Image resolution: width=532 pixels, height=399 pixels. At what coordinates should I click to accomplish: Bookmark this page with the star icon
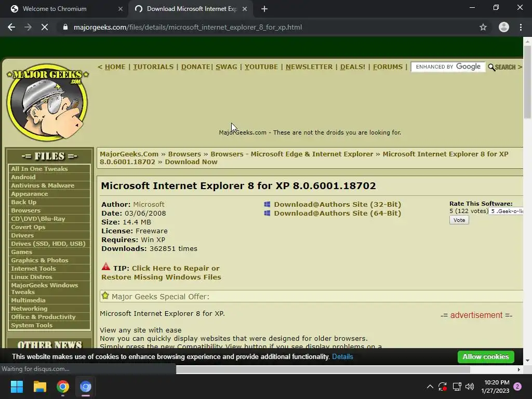483,27
